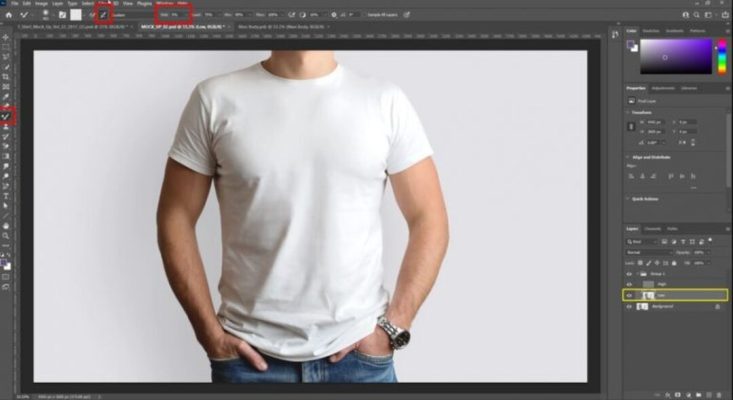This screenshot has height=400, width=733.
Task: Click the current brush load color swatch
Action: pyautogui.click(x=76, y=15)
